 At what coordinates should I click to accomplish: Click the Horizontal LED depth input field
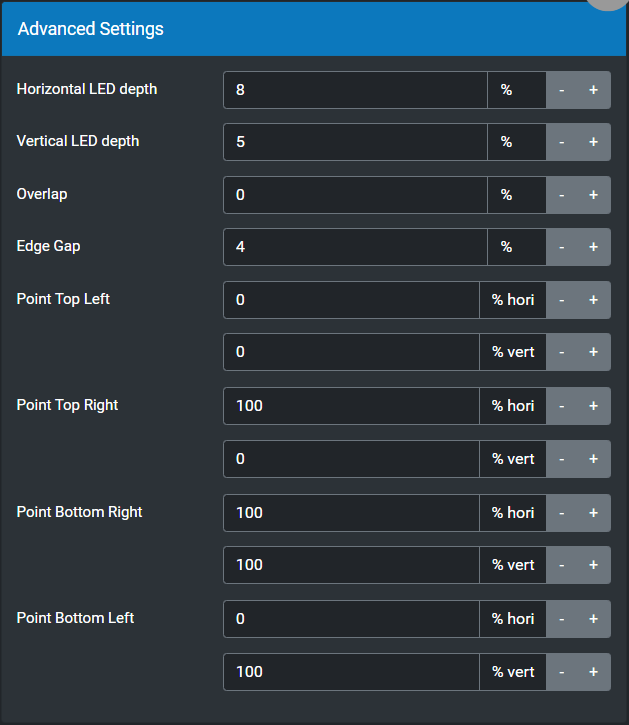tap(355, 90)
